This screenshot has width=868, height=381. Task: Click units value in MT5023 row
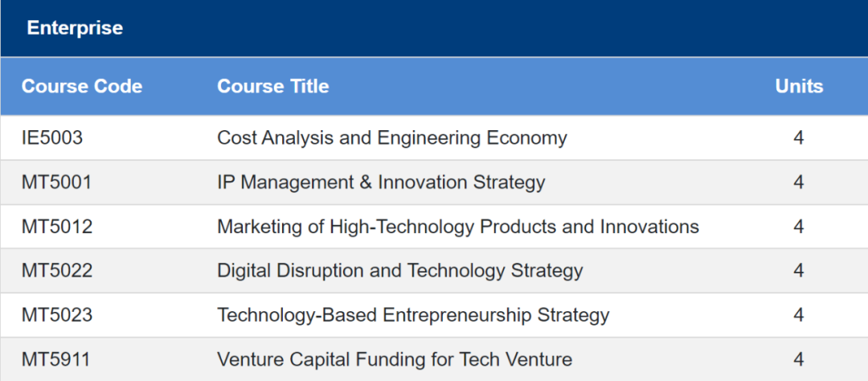(798, 315)
